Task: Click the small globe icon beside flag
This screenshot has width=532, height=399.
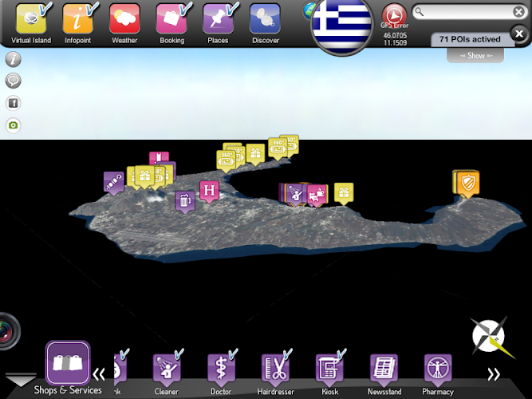Action: 308,11
